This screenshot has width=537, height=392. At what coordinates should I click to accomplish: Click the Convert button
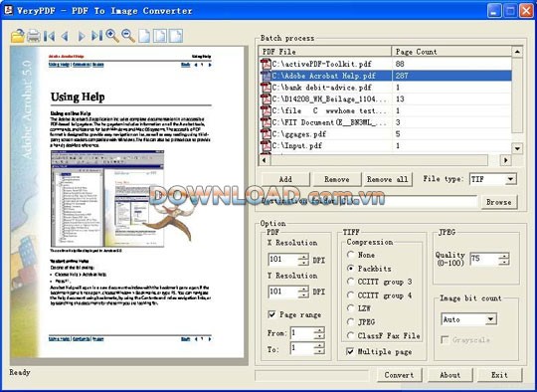point(399,375)
